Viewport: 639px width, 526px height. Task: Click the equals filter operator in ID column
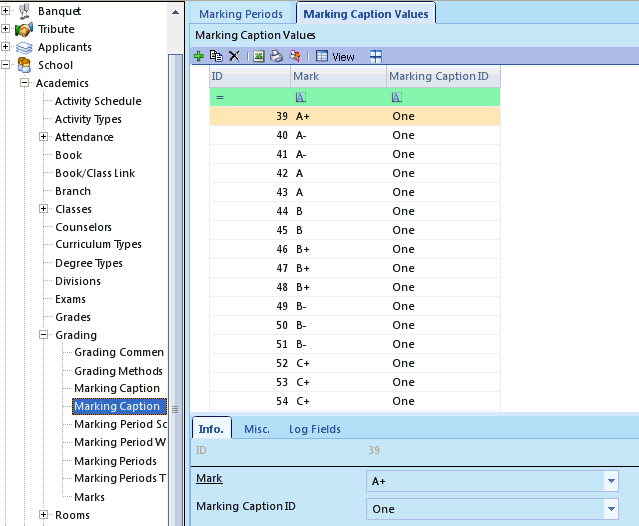pos(220,97)
